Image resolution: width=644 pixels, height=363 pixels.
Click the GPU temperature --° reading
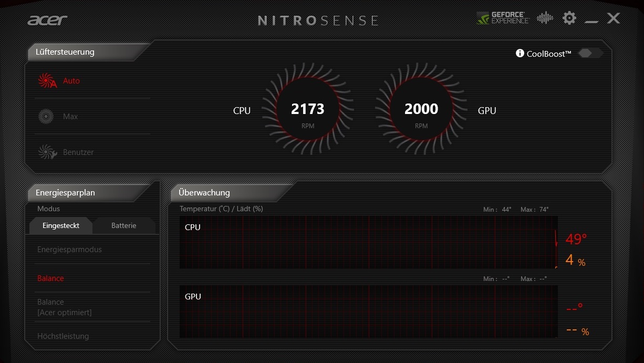pos(575,308)
